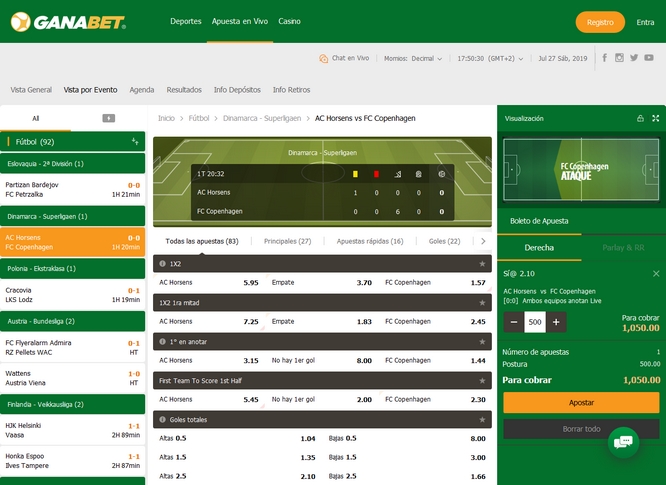Collapse Eslovaquia - 2ª División league

pos(73,164)
